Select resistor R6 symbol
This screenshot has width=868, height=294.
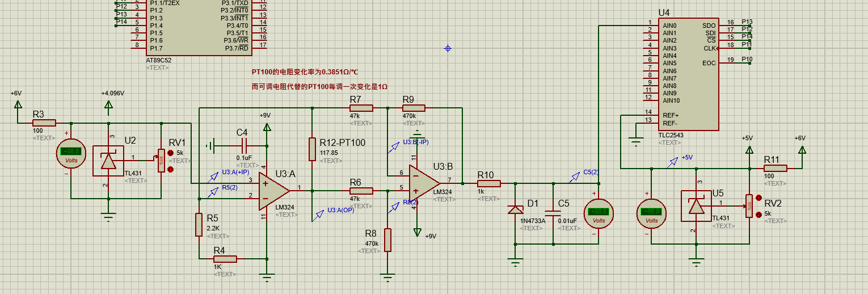pos(361,191)
